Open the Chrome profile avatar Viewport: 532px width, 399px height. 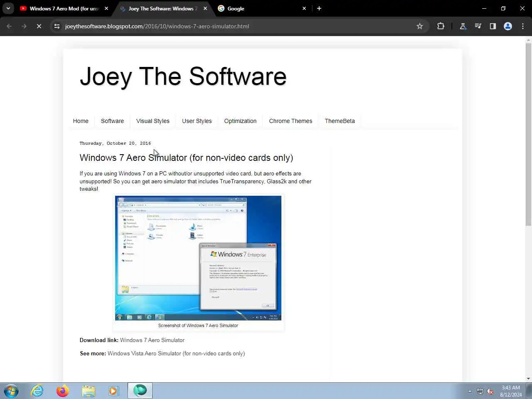(508, 26)
